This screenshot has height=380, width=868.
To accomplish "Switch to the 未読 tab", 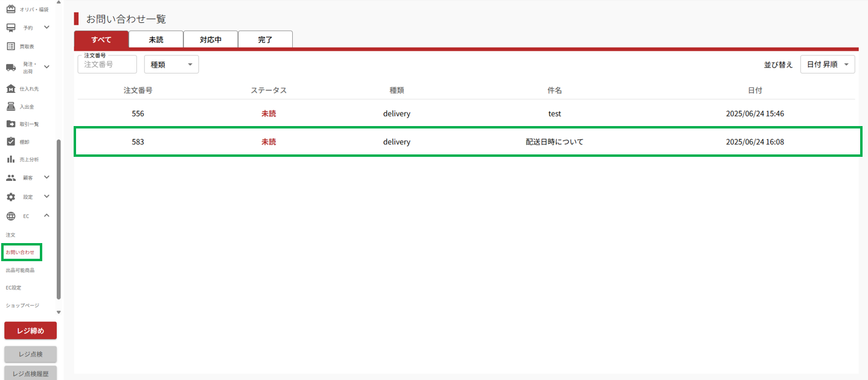I will pyautogui.click(x=156, y=40).
